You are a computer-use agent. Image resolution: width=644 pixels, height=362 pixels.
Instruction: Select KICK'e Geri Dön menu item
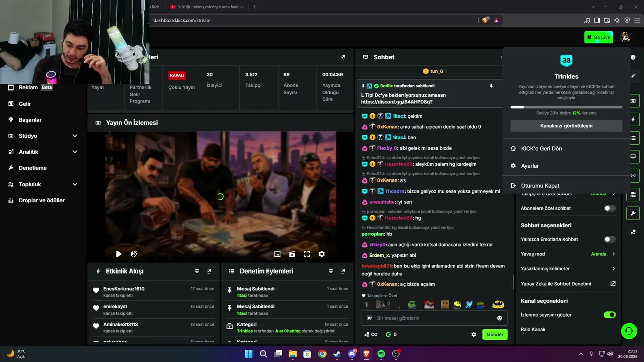pyautogui.click(x=566, y=149)
